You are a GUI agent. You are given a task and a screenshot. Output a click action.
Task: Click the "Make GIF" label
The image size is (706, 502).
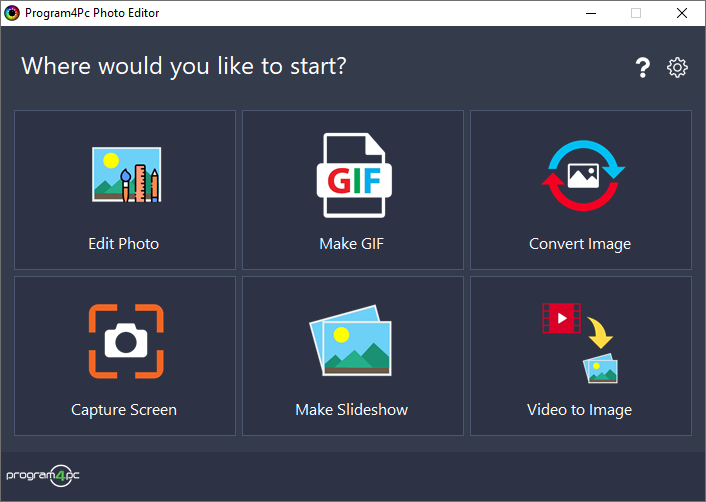(x=351, y=244)
